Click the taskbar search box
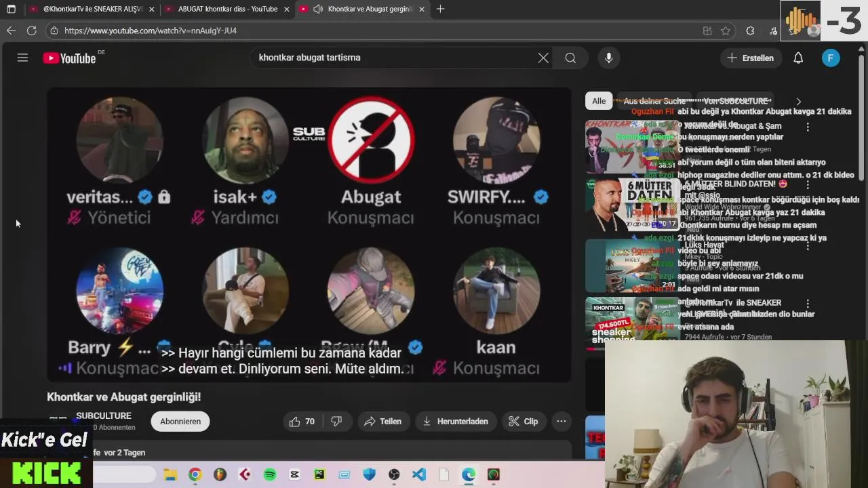Screen dimensions: 868x488 (x=124, y=474)
